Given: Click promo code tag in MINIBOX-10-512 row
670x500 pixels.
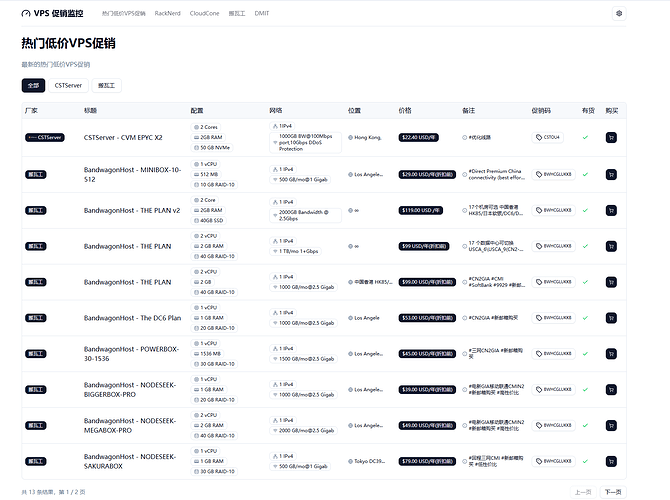Looking at the screenshot, I should tap(553, 174).
